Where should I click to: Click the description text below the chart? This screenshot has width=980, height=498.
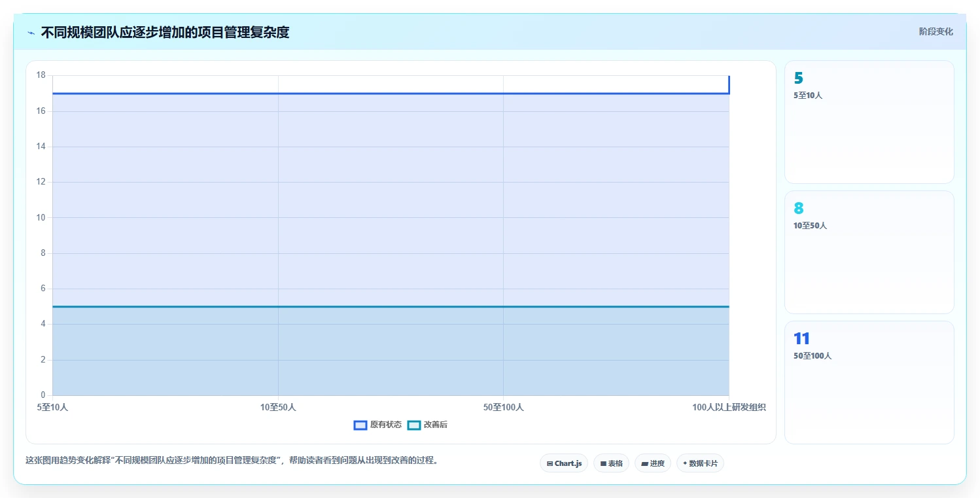pos(232,461)
